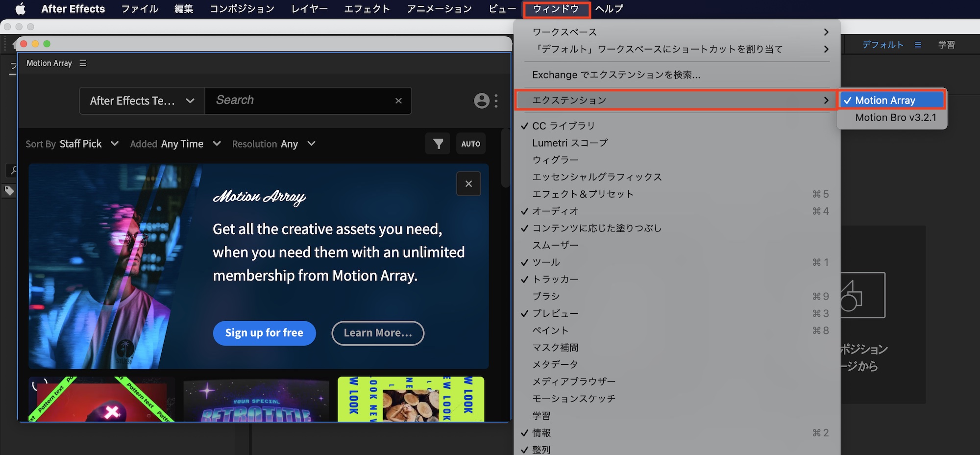Open スムーザー panel
Image resolution: width=980 pixels, height=455 pixels.
click(x=677, y=245)
